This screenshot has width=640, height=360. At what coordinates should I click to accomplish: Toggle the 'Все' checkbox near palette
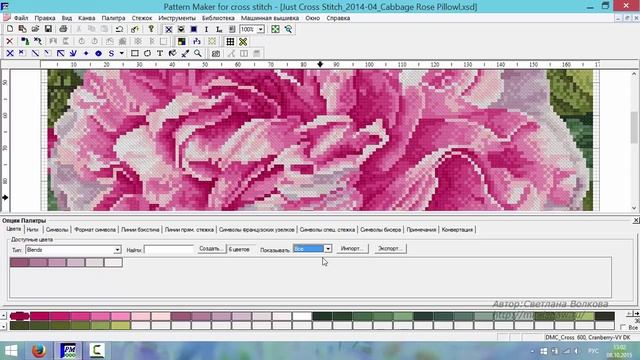coord(623,327)
